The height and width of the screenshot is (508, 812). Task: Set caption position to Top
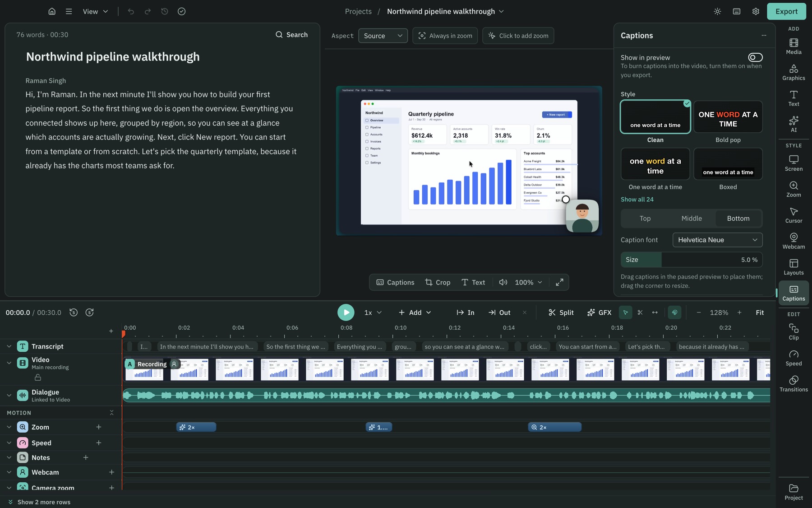coord(645,219)
